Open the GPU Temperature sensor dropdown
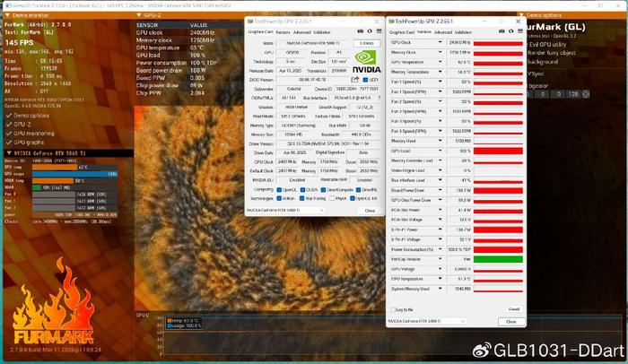628x364 pixels. coord(440,62)
